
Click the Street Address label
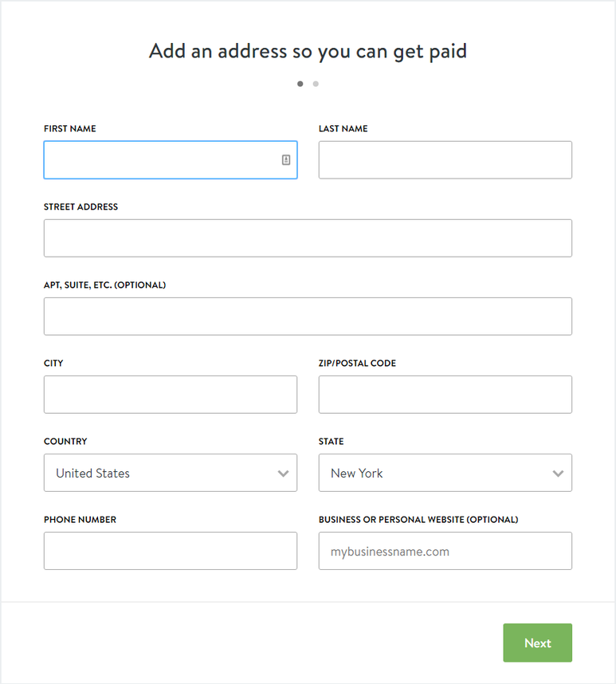click(x=80, y=207)
